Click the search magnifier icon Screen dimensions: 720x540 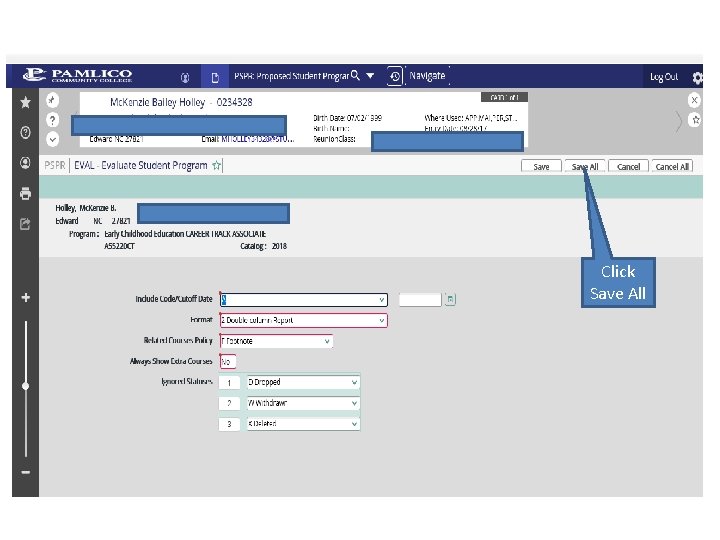[x=355, y=75]
